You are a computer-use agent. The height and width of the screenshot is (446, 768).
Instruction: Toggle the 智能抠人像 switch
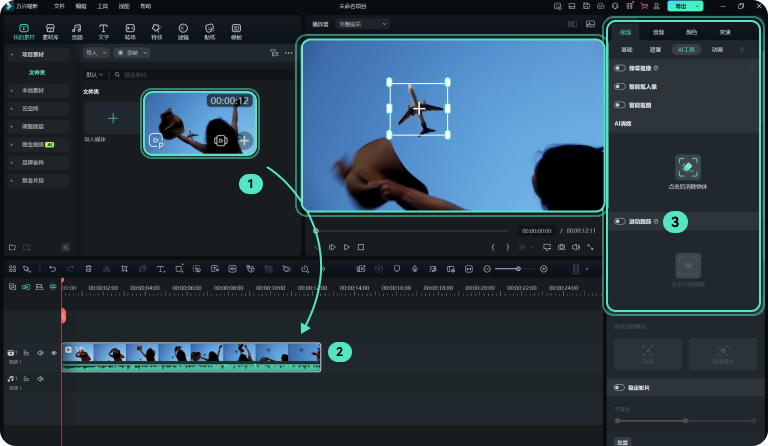[x=620, y=87]
